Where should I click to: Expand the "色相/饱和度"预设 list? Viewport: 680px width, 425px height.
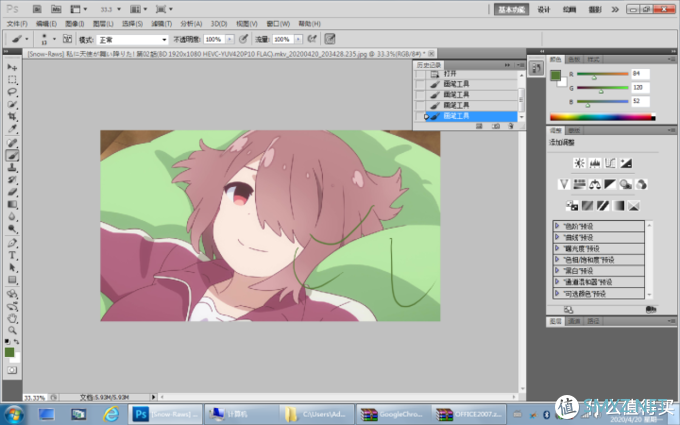pos(557,260)
